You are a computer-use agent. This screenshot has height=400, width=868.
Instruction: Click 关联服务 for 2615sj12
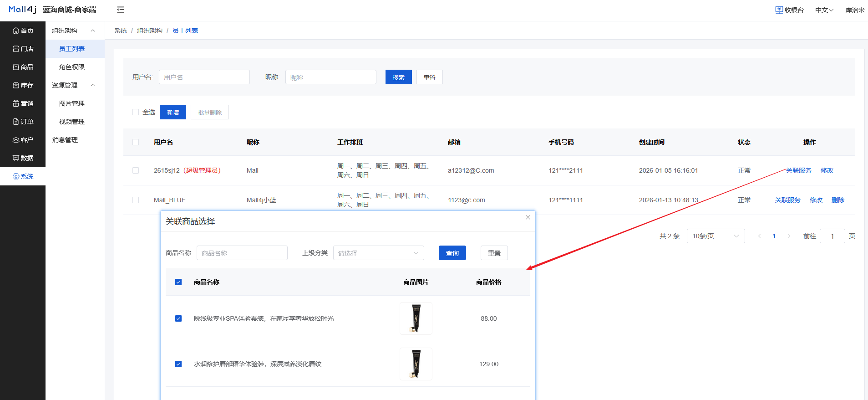799,170
